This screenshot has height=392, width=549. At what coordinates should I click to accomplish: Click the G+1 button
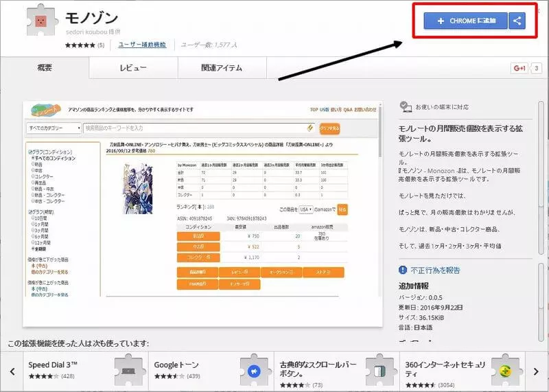point(519,68)
